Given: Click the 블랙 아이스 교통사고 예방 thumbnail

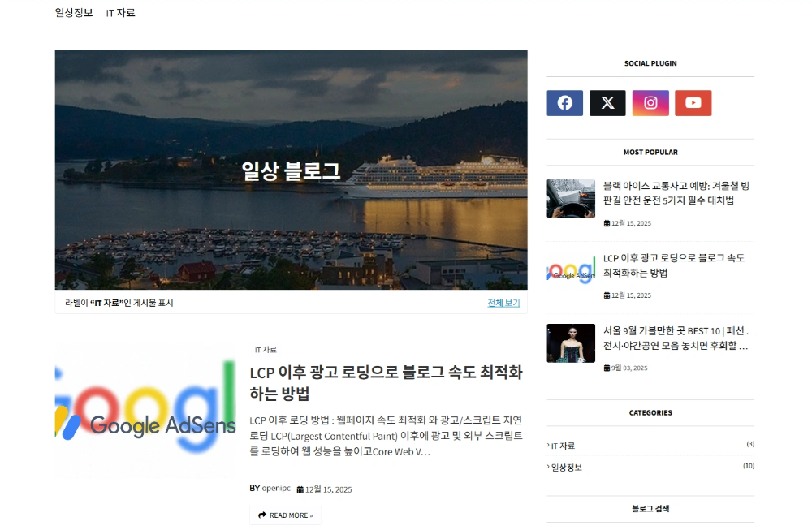Looking at the screenshot, I should 571,198.
